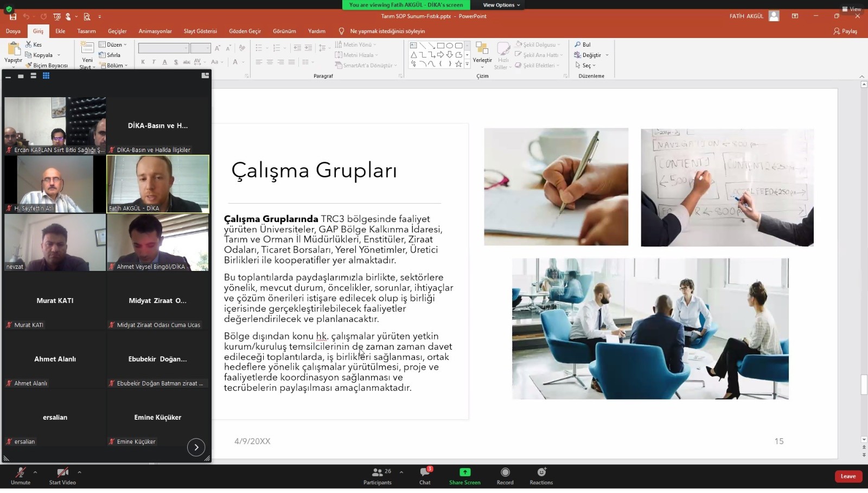Image resolution: width=868 pixels, height=493 pixels.
Task: Expand video options arrow next to Start Video
Action: click(79, 472)
